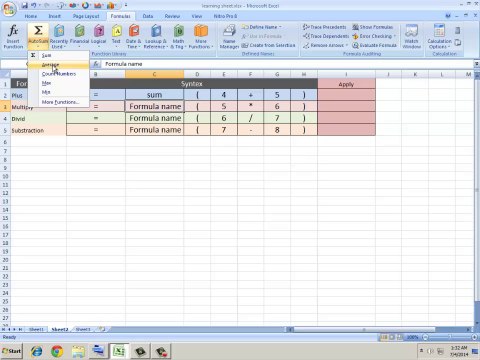The height and width of the screenshot is (360, 480).
Task: Choose Min from the AutoSum menu
Action: pyautogui.click(x=59, y=92)
